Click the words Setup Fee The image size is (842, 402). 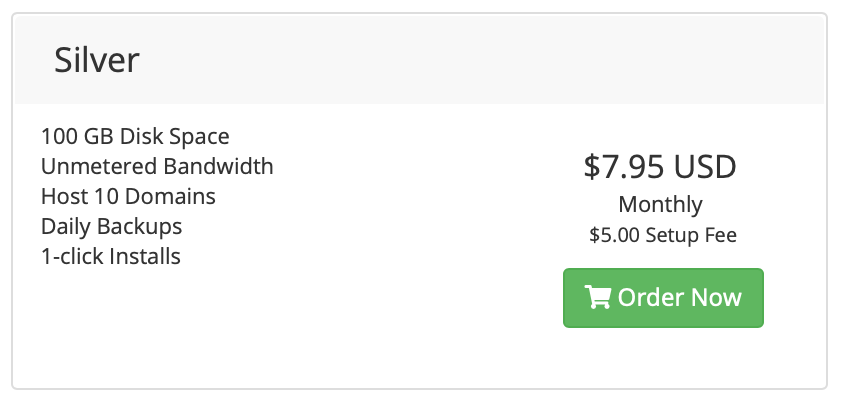click(691, 235)
